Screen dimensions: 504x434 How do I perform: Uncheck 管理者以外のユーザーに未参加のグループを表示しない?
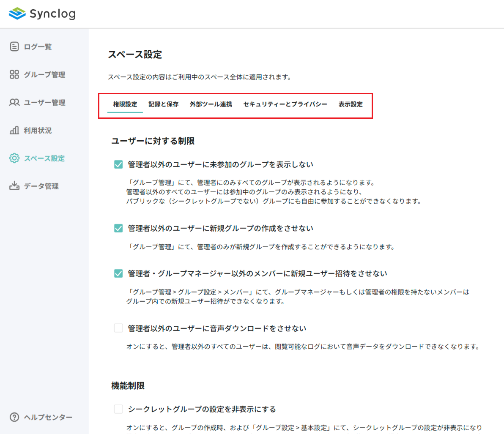118,164
